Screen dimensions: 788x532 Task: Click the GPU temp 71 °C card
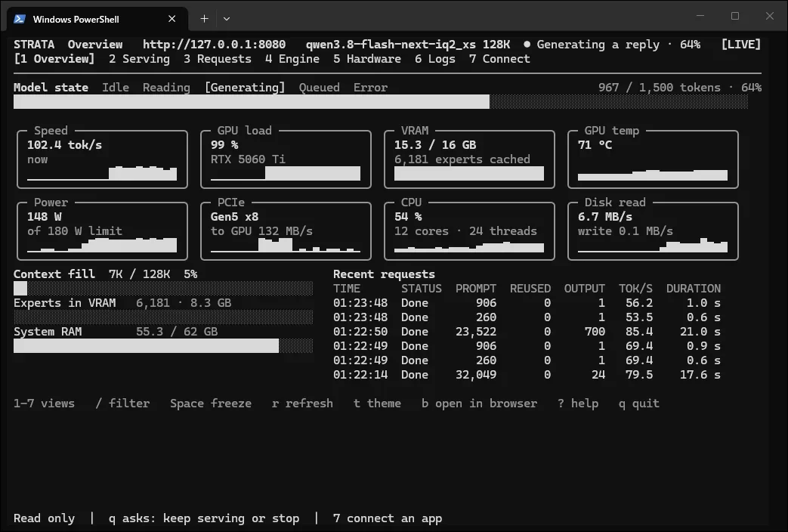coord(653,159)
